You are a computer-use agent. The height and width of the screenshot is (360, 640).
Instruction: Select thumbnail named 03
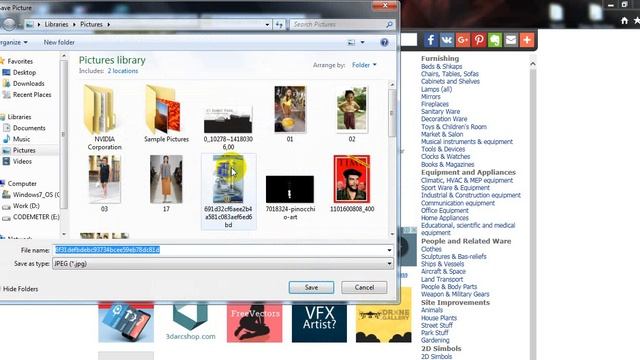pos(104,184)
